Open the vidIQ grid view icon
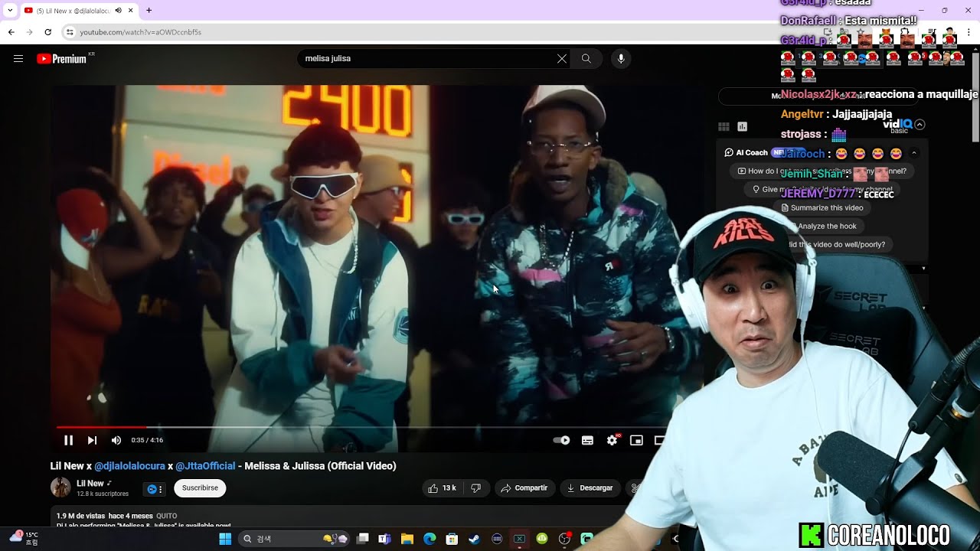The height and width of the screenshot is (551, 980). coord(724,127)
